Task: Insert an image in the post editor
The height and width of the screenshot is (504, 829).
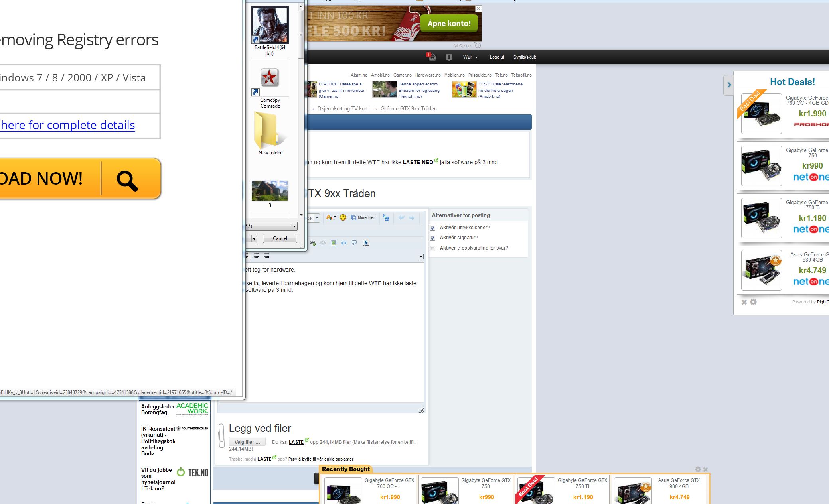Action: click(334, 243)
